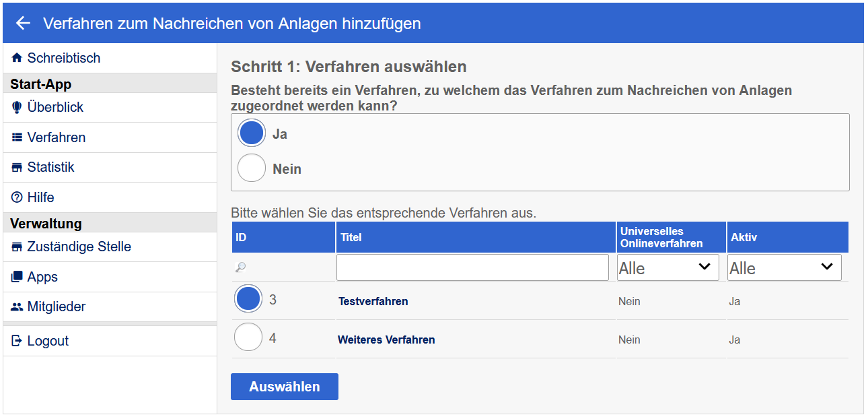The height and width of the screenshot is (419, 868).
Task: Select the Nein radio button
Action: 251,168
